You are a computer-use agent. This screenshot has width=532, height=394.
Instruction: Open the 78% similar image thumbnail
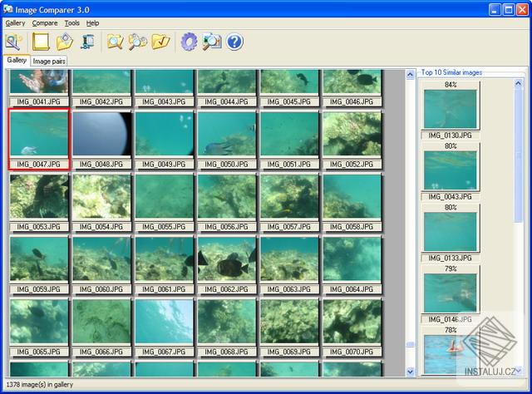pyautogui.click(x=451, y=355)
